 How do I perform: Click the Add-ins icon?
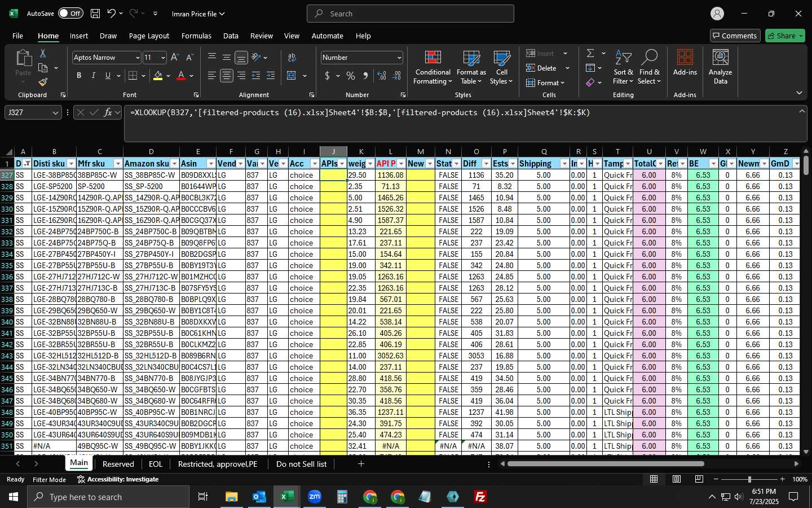(x=685, y=63)
